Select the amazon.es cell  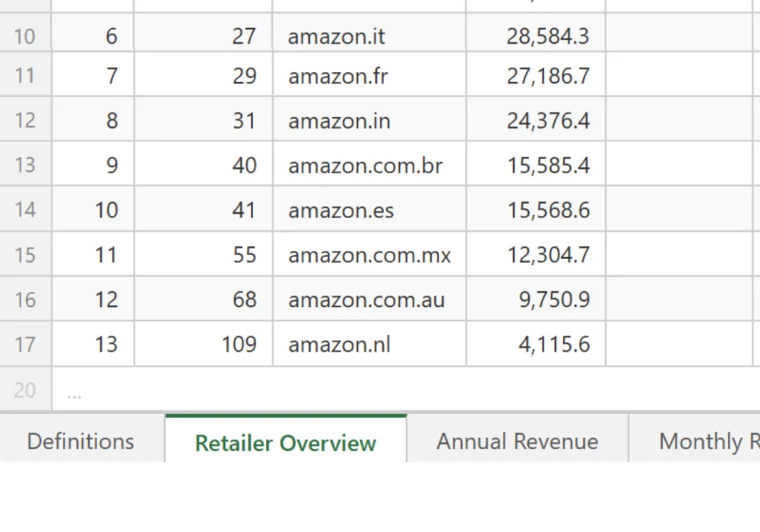click(x=369, y=210)
